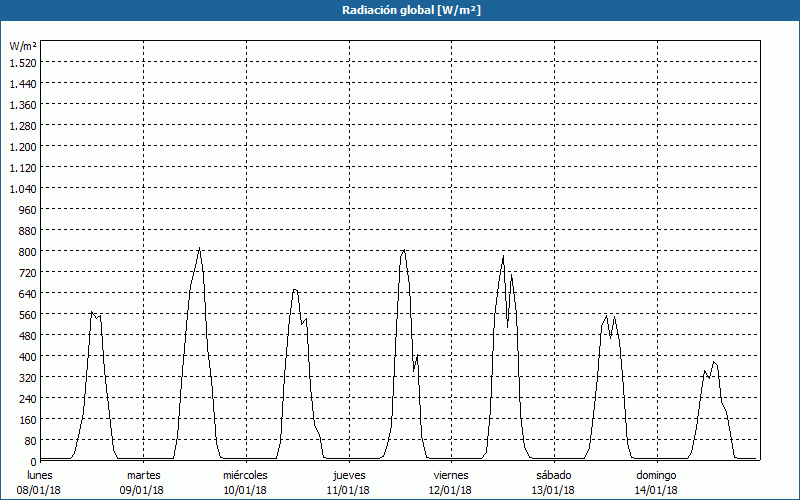Select the 'viernes' day label
The width and height of the screenshot is (800, 500).
(451, 475)
